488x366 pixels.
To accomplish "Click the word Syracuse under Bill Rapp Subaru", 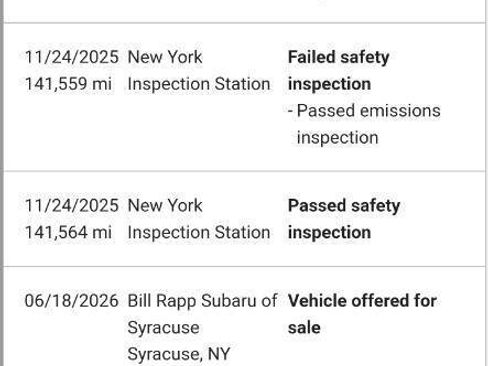I will click(x=164, y=327).
